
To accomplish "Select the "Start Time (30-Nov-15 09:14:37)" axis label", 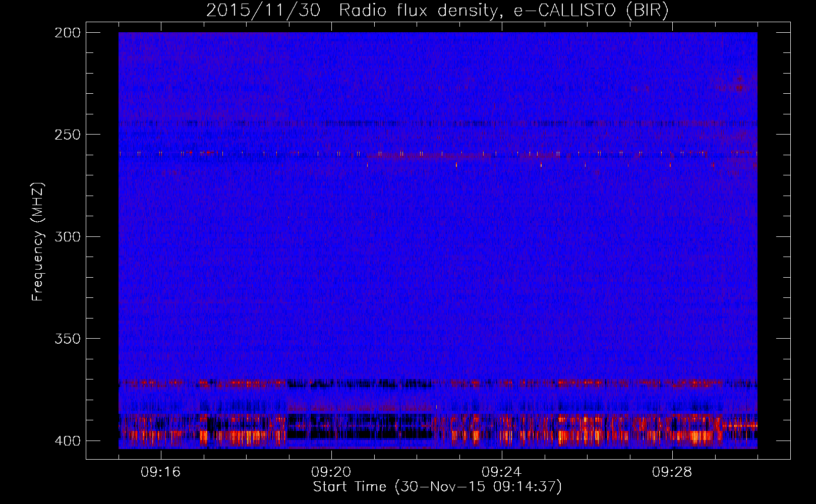I will 437,487.
